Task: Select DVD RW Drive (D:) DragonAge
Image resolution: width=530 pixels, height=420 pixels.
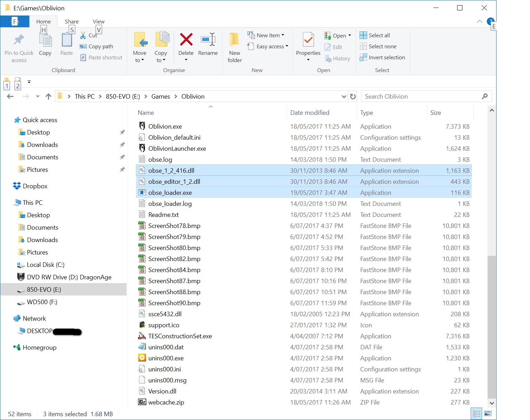Action: pyautogui.click(x=69, y=277)
